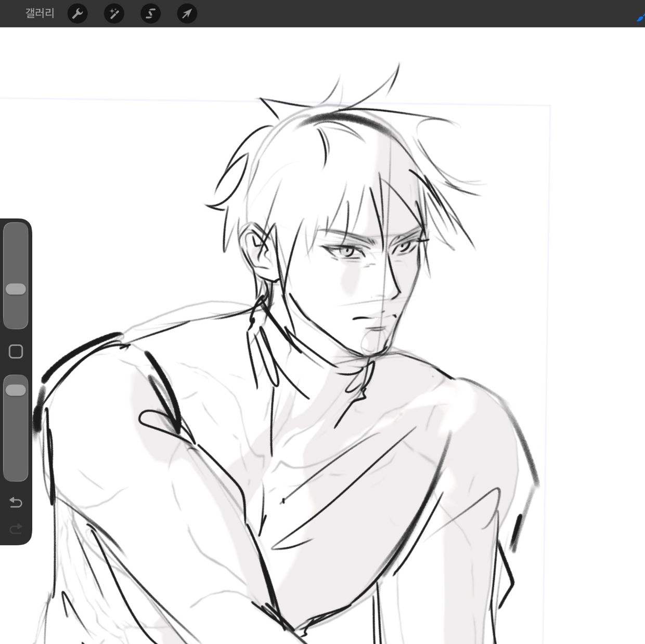Redo with the dimmed redo arrow
The height and width of the screenshot is (644, 645).
coord(16,529)
